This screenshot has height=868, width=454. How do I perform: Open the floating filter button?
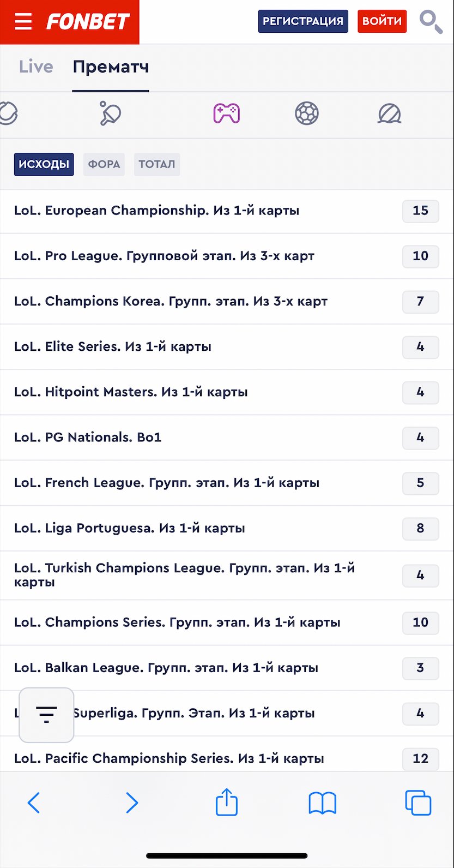coord(46,715)
